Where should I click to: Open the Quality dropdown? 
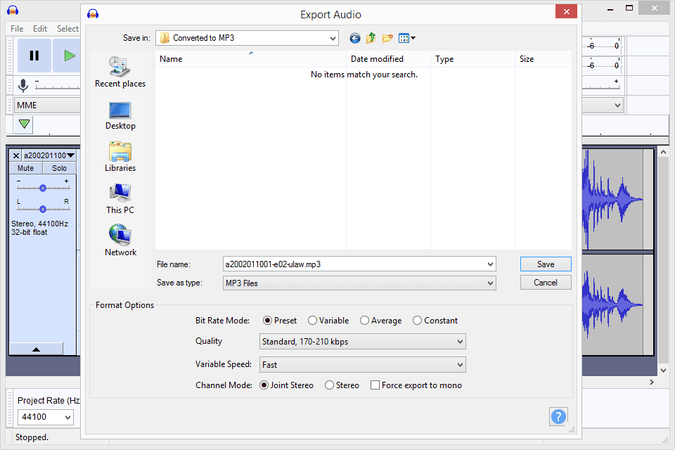point(361,342)
